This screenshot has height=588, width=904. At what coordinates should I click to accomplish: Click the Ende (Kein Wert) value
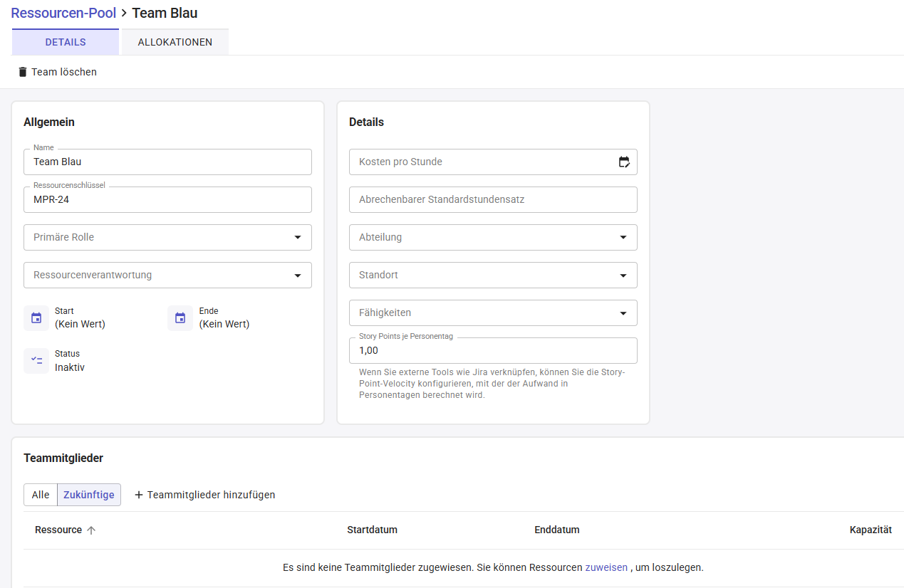pos(224,325)
